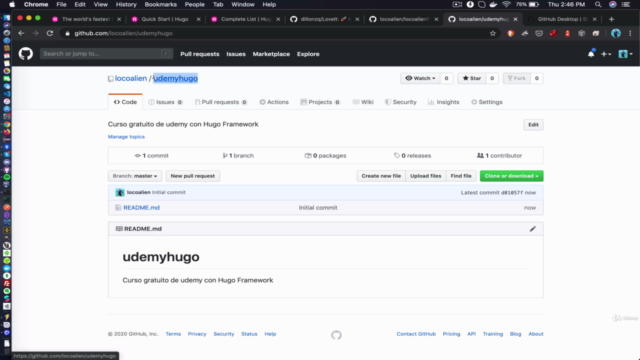Click the latest commit hash
640x360 pixels.
tap(512, 193)
